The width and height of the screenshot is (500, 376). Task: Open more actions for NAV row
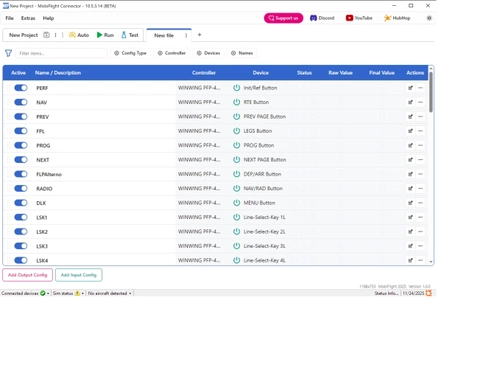point(420,102)
